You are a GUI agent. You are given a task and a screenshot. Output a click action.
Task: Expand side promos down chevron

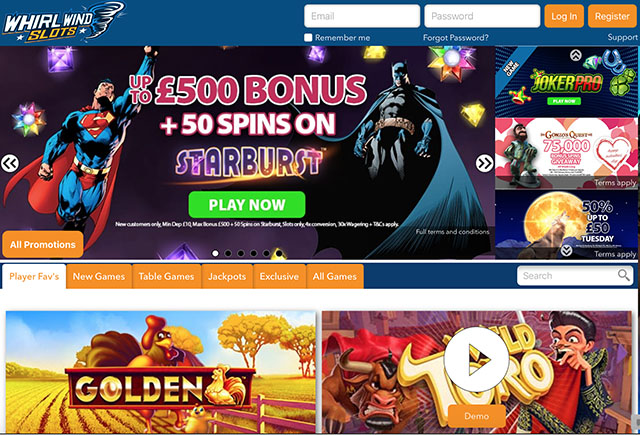click(566, 250)
